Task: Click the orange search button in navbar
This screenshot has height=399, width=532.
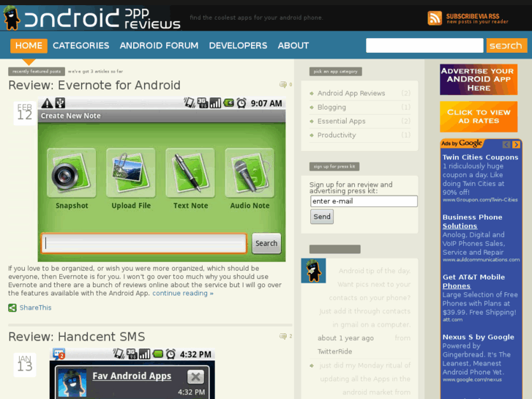Action: (506, 45)
